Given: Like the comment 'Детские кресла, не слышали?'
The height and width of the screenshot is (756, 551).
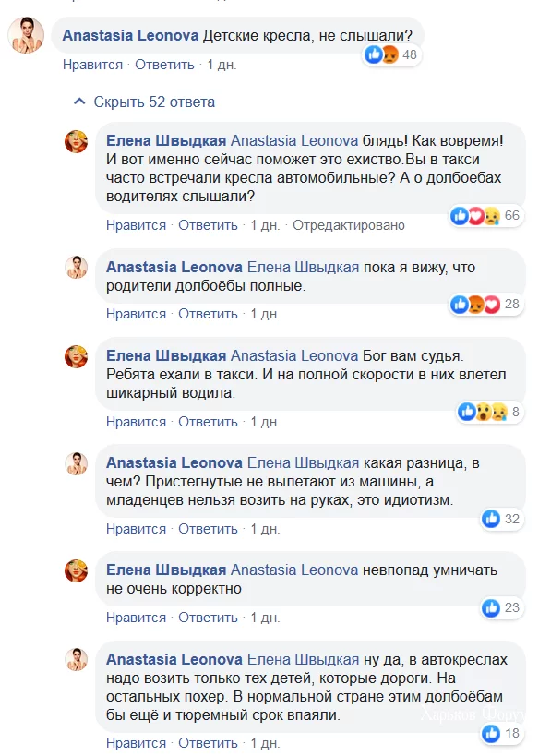Looking at the screenshot, I should (x=92, y=65).
